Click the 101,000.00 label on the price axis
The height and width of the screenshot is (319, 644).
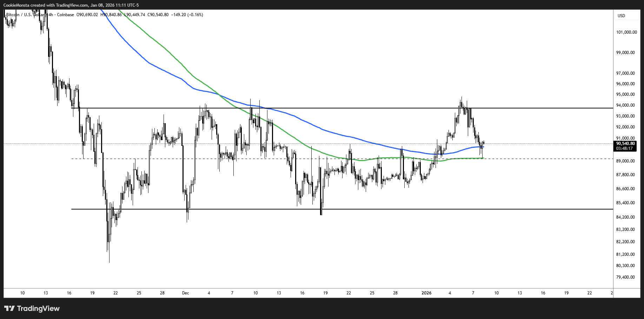pyautogui.click(x=626, y=32)
